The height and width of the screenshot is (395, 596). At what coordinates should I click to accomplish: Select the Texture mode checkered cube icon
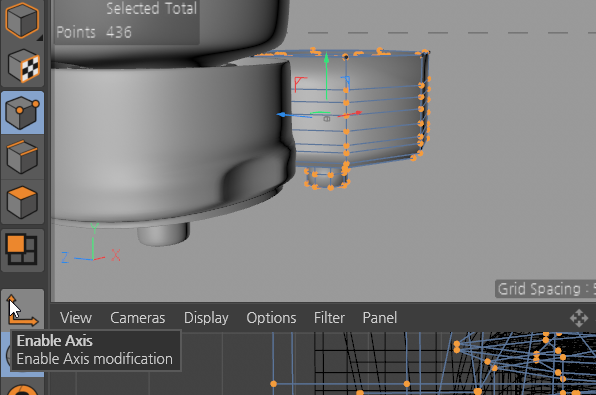click(x=23, y=66)
